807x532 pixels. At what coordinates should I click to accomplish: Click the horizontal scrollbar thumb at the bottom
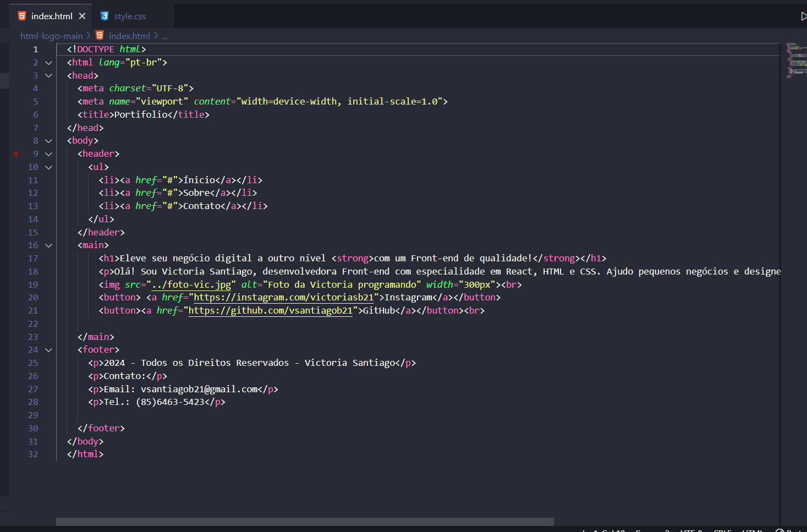(305, 522)
